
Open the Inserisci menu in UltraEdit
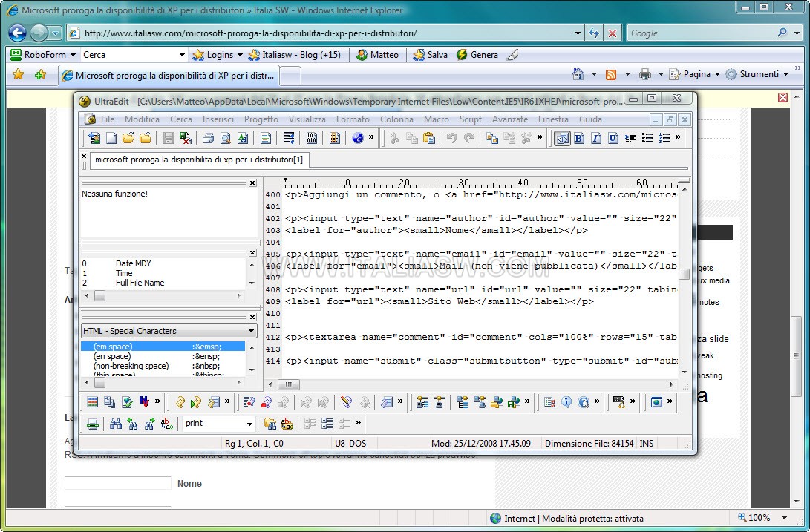click(x=218, y=119)
